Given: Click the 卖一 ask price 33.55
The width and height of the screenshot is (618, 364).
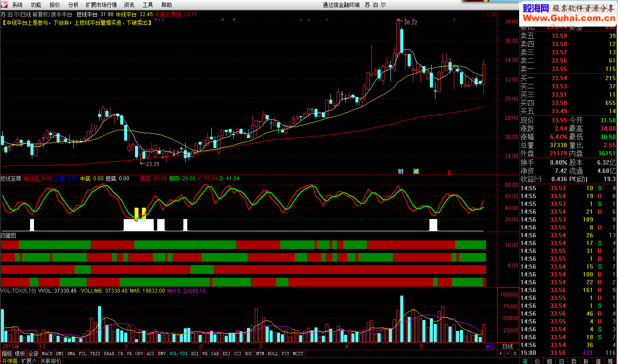Looking at the screenshot, I should click(x=559, y=69).
